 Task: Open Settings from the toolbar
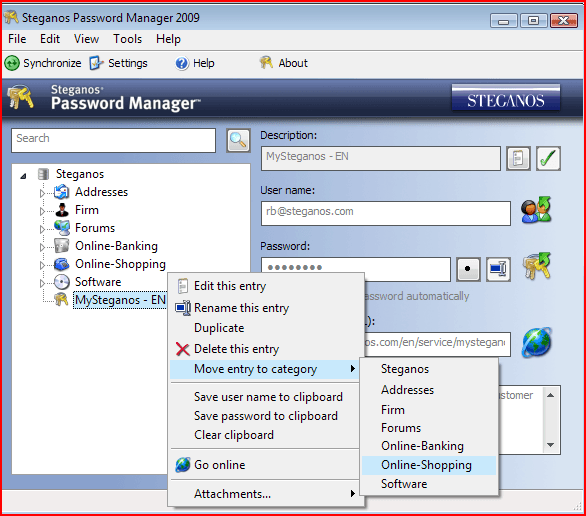pos(119,63)
